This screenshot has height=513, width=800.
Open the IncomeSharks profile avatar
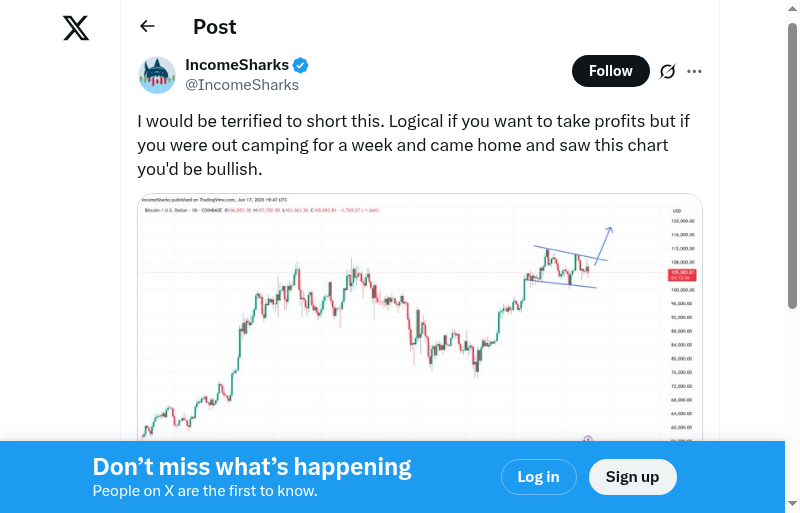click(x=157, y=75)
